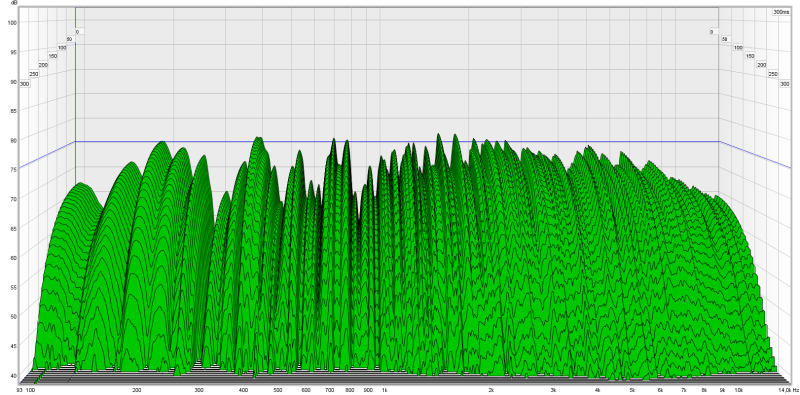This screenshot has width=800, height=395.
Task: Select the 60 value on dB axis
Action: (14, 258)
